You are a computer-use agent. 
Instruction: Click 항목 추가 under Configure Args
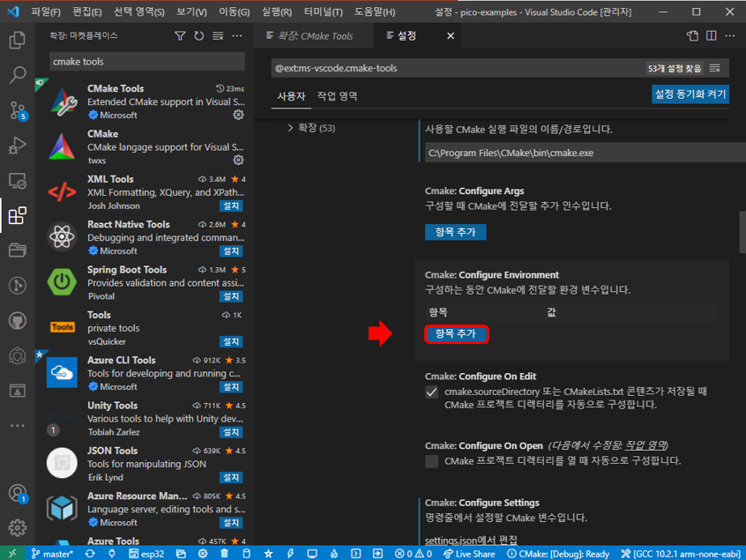(x=455, y=232)
